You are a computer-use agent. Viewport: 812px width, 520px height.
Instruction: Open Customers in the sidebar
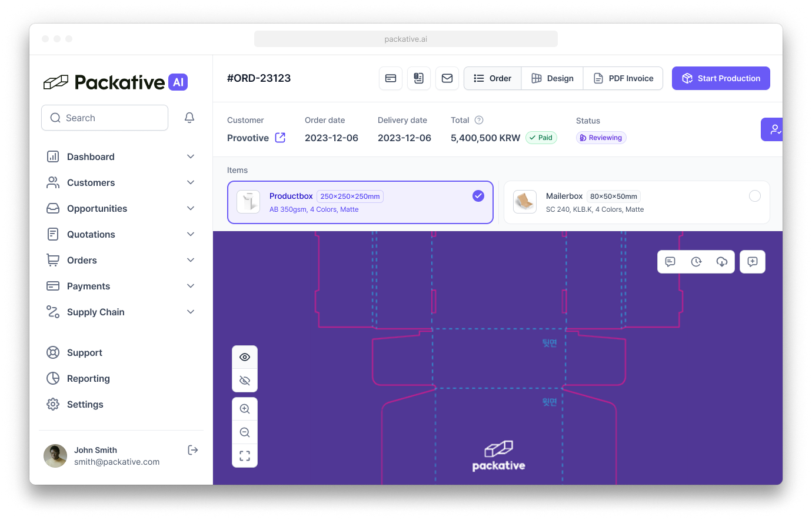pos(121,182)
